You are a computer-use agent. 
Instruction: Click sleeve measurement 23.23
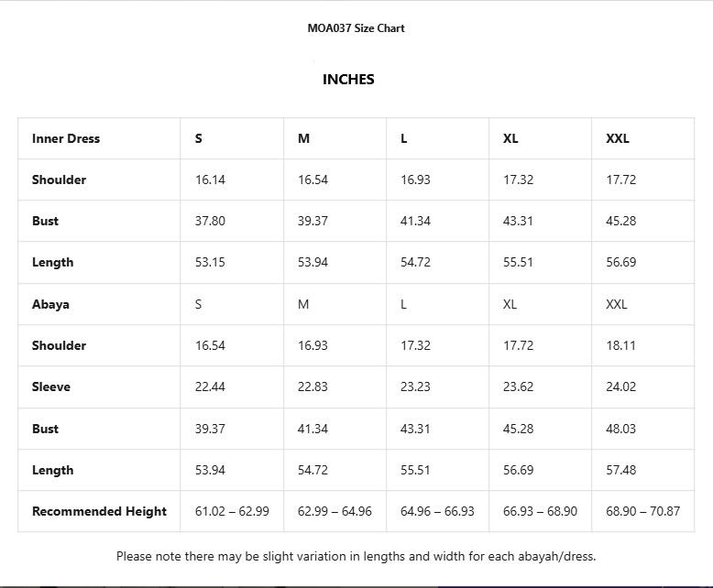(415, 387)
